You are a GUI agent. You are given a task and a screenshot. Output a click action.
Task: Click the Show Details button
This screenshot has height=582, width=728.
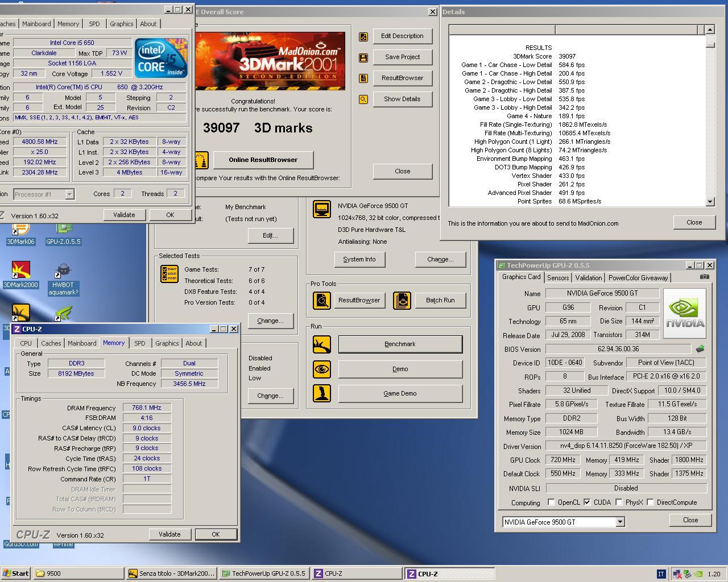402,99
